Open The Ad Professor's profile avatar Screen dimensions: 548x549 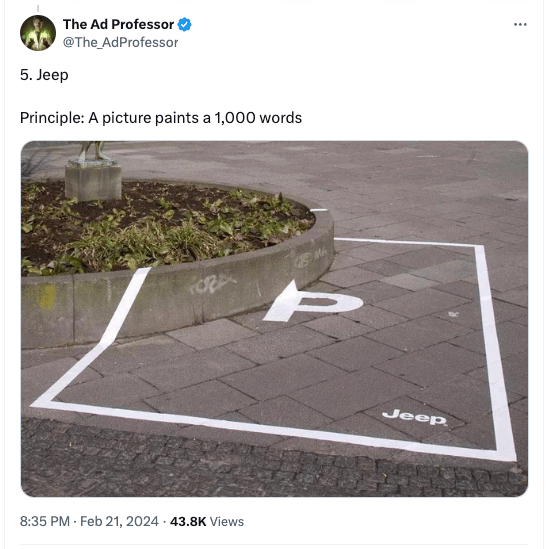coord(38,33)
